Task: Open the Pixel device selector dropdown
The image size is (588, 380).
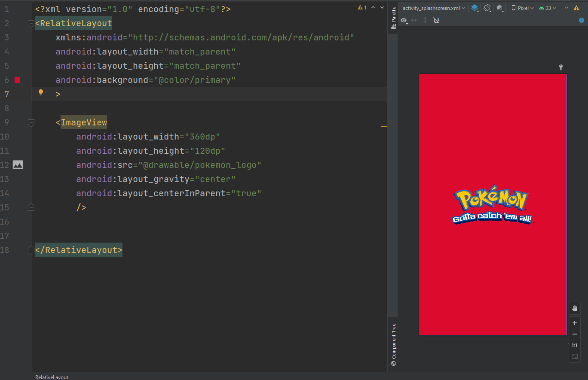Action: pos(523,8)
